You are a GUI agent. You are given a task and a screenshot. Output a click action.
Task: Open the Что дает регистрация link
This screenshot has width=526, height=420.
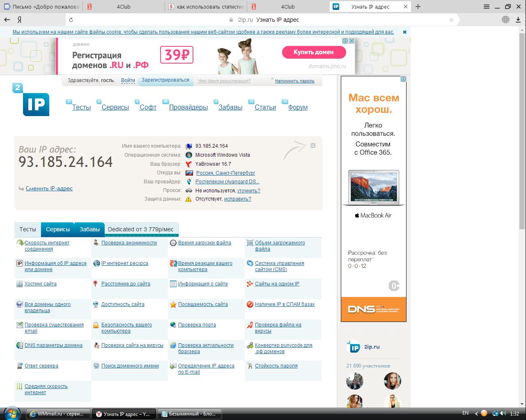click(224, 81)
